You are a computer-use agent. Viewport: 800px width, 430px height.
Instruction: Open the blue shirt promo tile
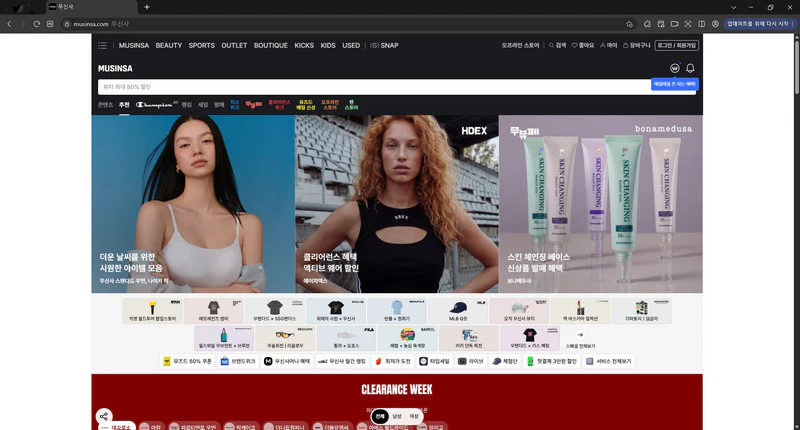pyautogui.click(x=397, y=311)
